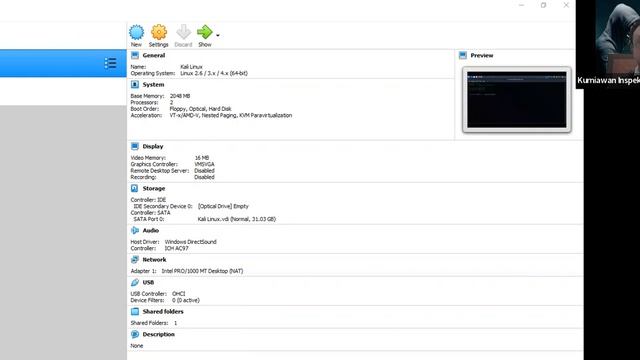Image resolution: width=640 pixels, height=360 pixels.
Task: Click the green Show arrow icon
Action: (204, 32)
